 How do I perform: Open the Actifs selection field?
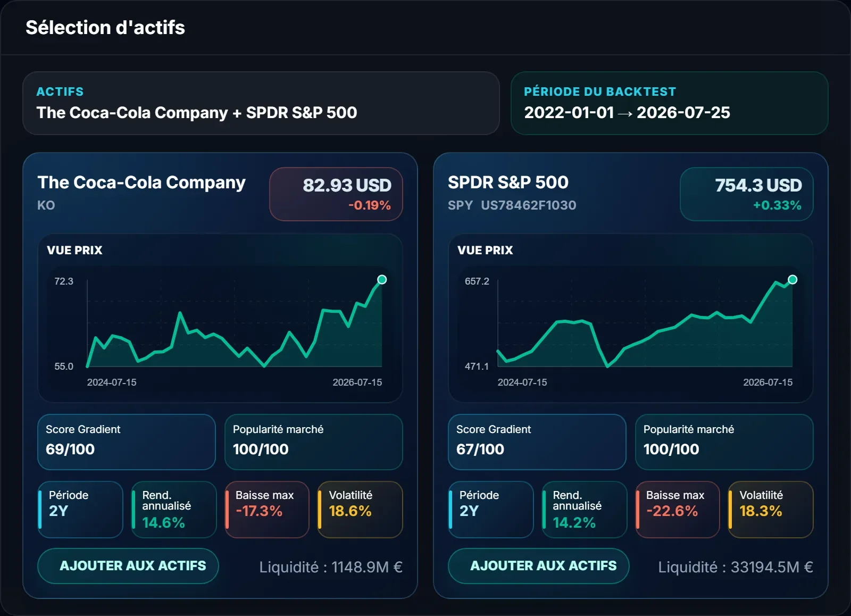click(261, 103)
